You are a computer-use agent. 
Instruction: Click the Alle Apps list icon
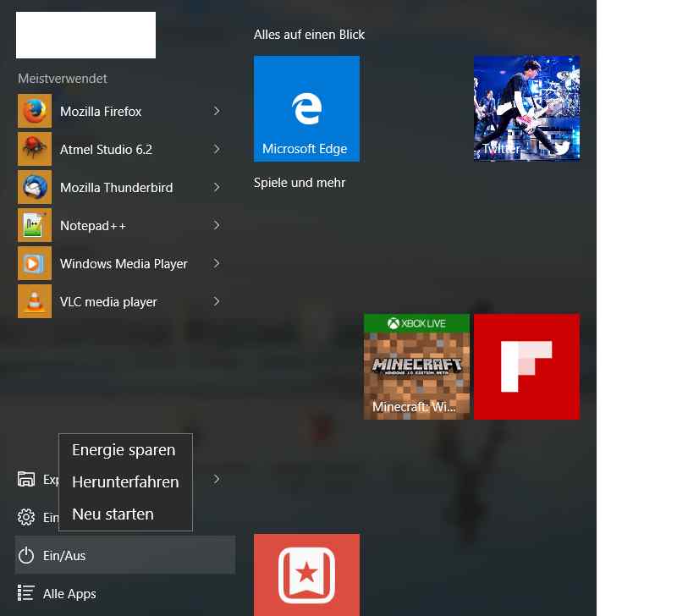(26, 593)
